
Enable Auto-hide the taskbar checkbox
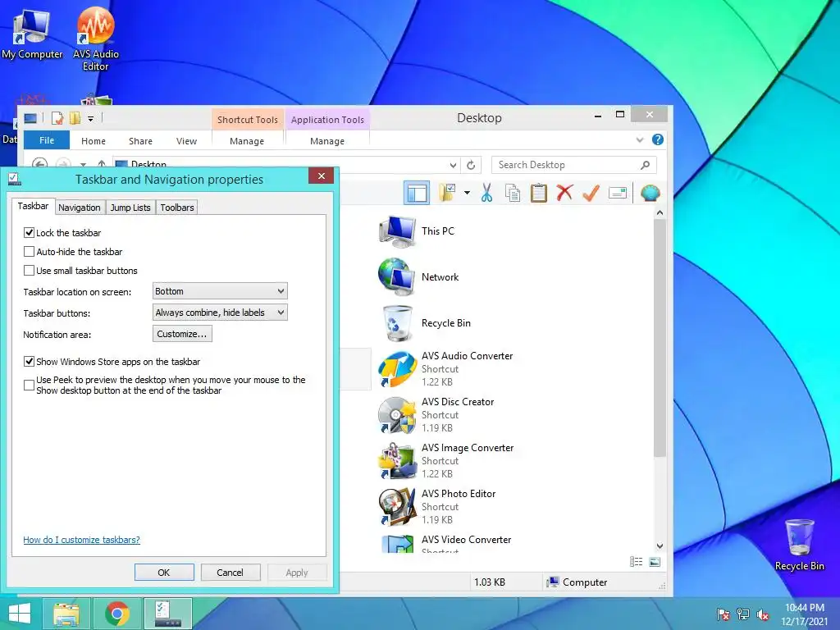pyautogui.click(x=29, y=251)
